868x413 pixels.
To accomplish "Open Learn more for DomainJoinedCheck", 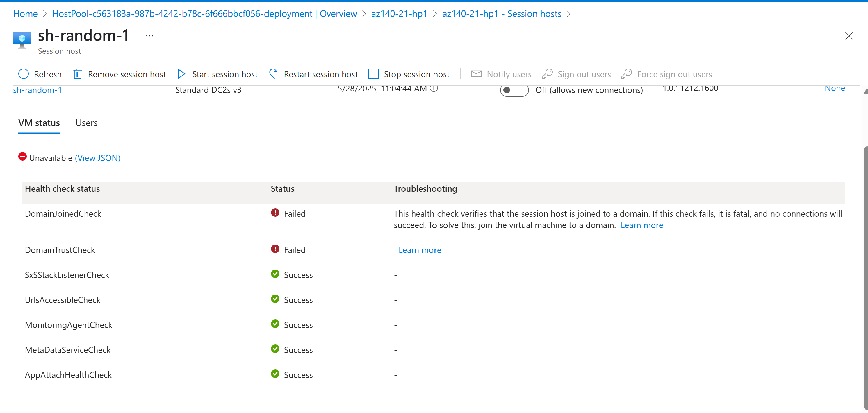I will [641, 225].
